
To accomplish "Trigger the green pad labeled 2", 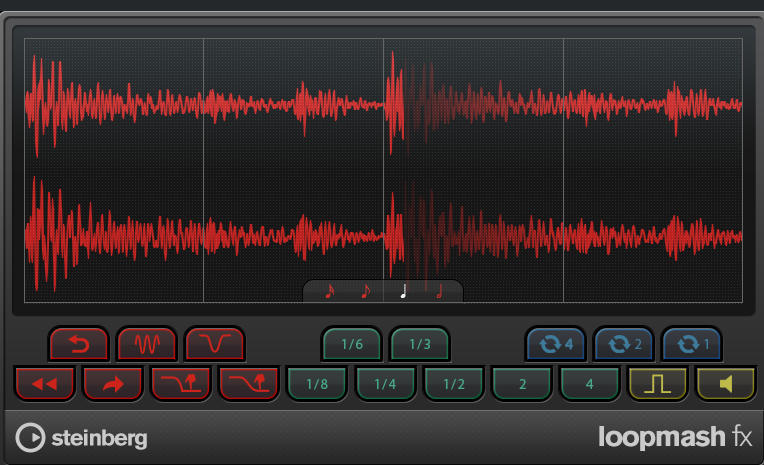I will pos(522,384).
